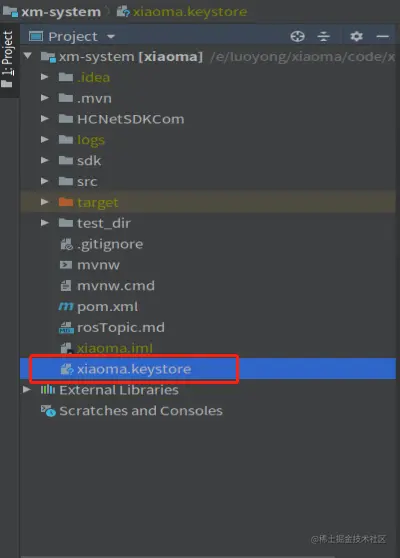Select the xiaoma.keystore file name in tree

pyautogui.click(x=134, y=369)
